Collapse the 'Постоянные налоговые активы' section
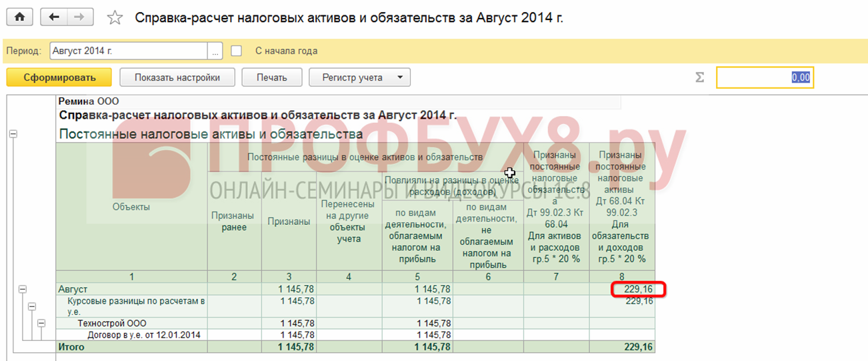 click(13, 134)
